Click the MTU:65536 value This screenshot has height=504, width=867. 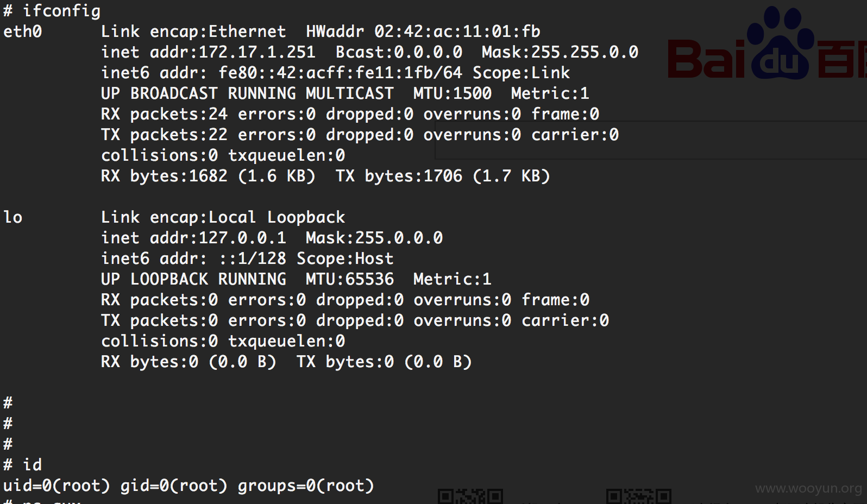(x=349, y=279)
